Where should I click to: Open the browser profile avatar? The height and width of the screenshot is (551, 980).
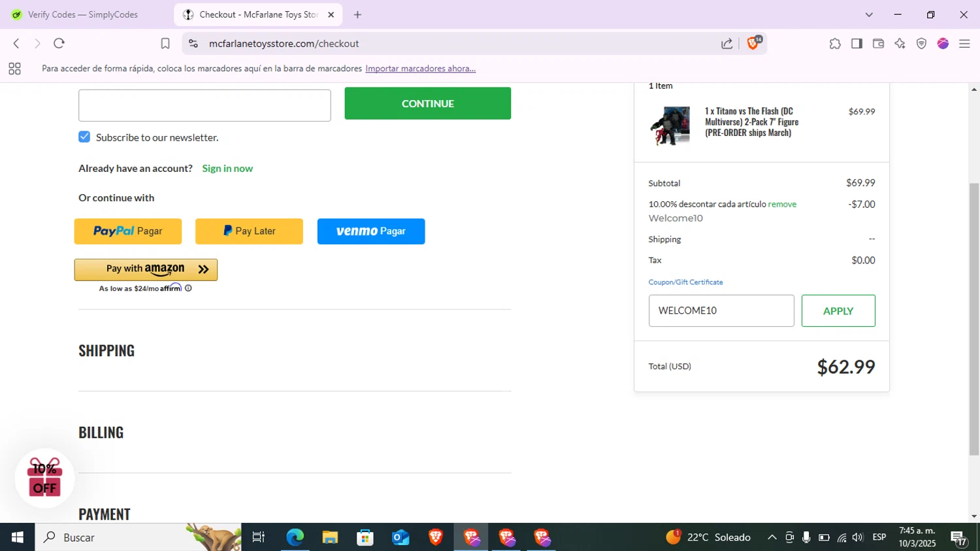943,43
